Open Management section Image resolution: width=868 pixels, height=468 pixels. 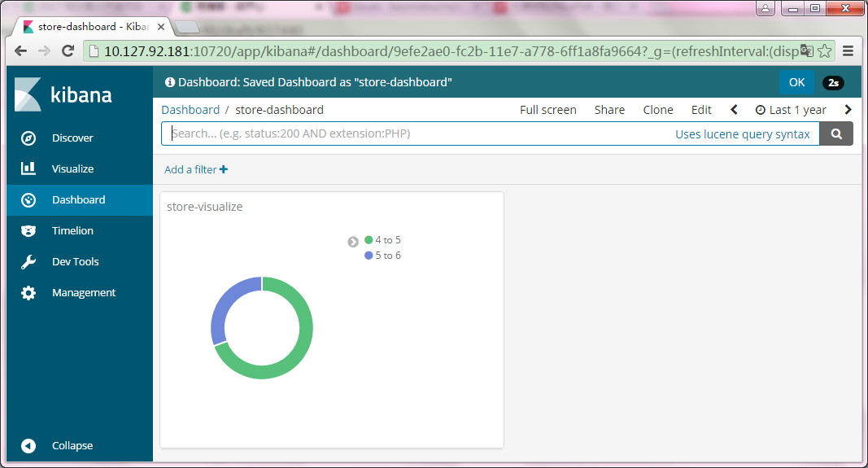[x=84, y=293]
